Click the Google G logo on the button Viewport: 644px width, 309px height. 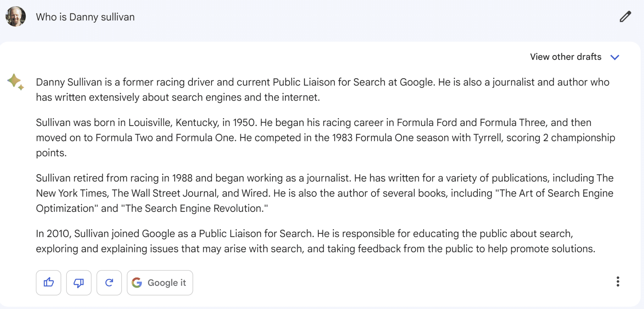pos(137,282)
